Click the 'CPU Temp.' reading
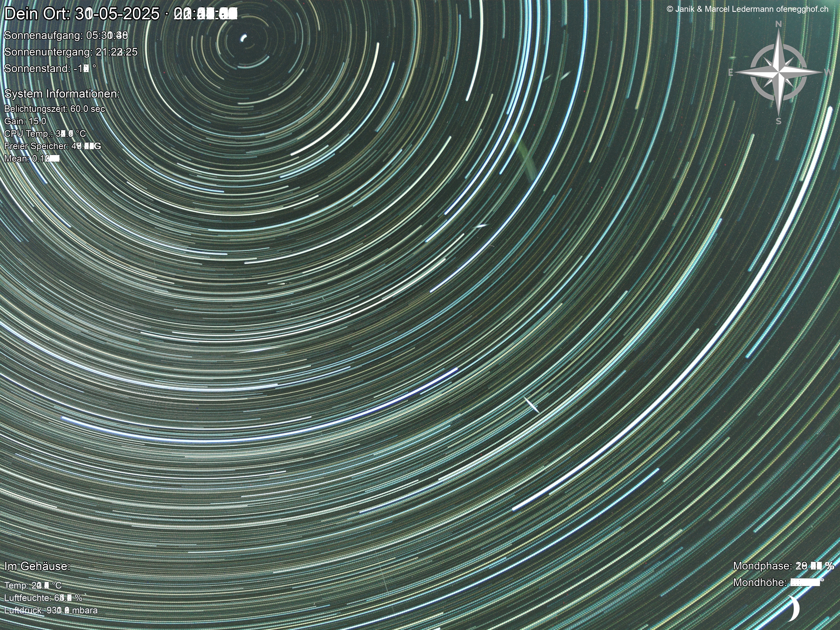840x630 pixels. coord(45,134)
